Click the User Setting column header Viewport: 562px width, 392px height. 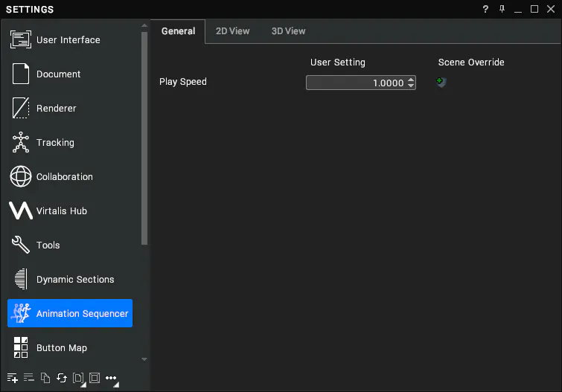(338, 62)
